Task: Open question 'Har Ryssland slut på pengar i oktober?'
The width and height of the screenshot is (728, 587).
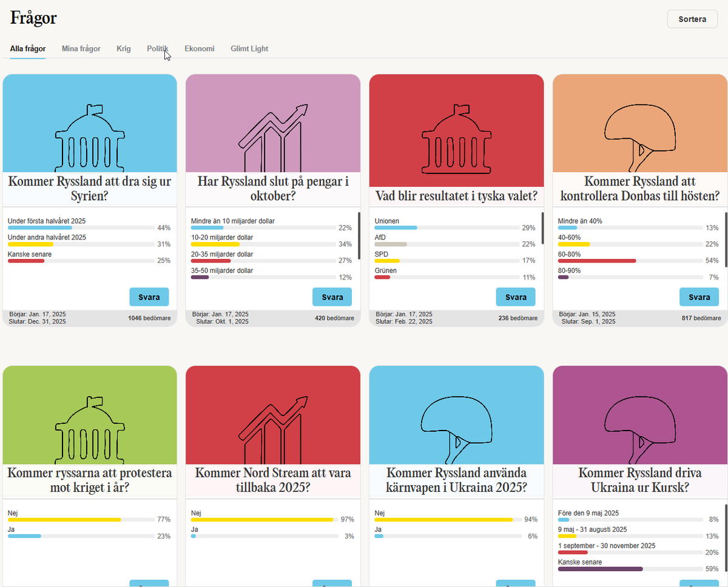Action: pos(273,189)
